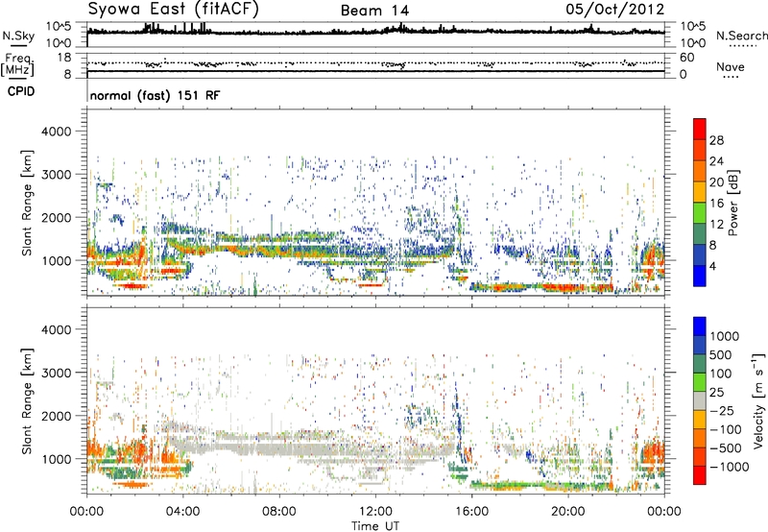Click the Power [dB] colorbar label
768x532 pixels.
tap(733, 203)
